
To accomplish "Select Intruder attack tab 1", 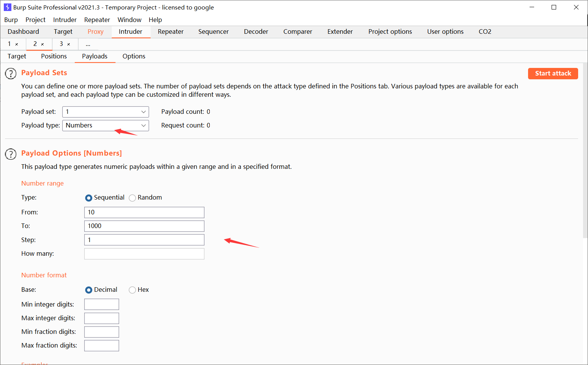I will click(9, 44).
